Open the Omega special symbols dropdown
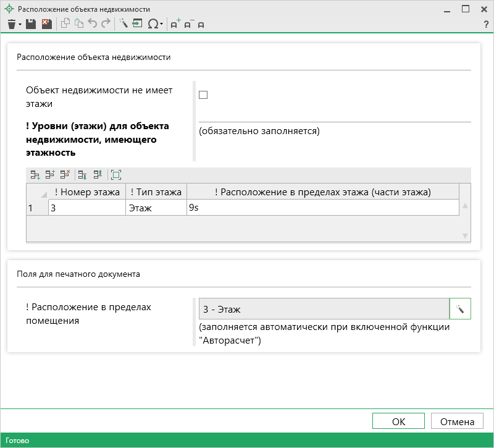494x448 pixels. coord(161,24)
